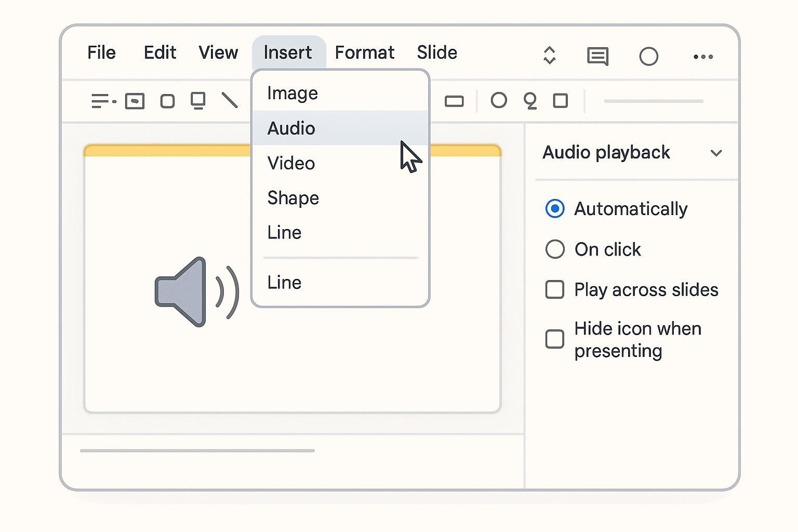Screen dimensions: 798x532
Task: Collapse the Audio playback section chevron
Action: pos(716,153)
